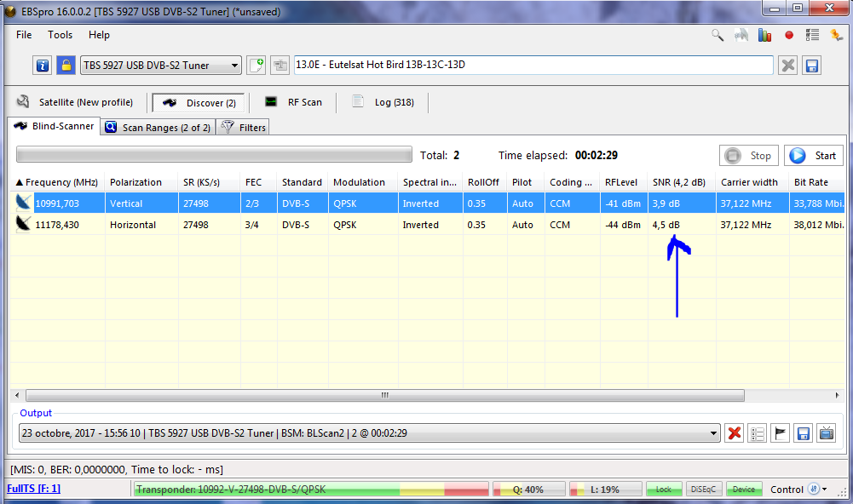Delete output entry with red X icon

(734, 433)
